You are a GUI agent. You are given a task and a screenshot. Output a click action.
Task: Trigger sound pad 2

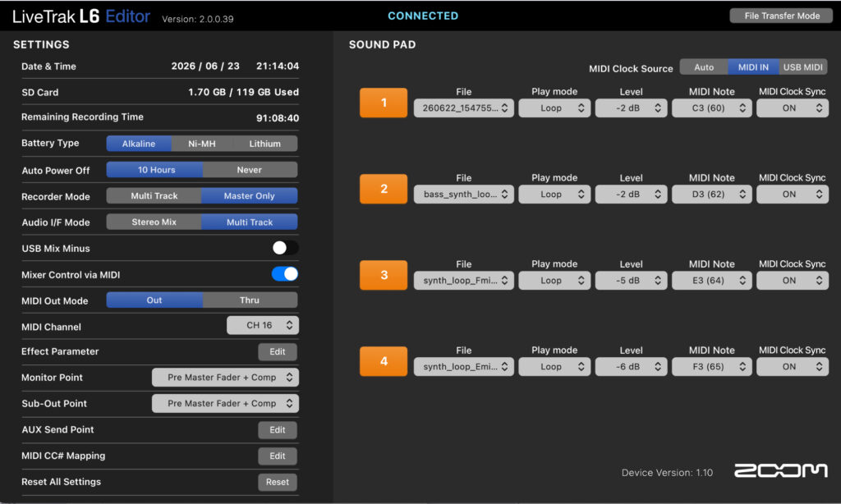[384, 189]
